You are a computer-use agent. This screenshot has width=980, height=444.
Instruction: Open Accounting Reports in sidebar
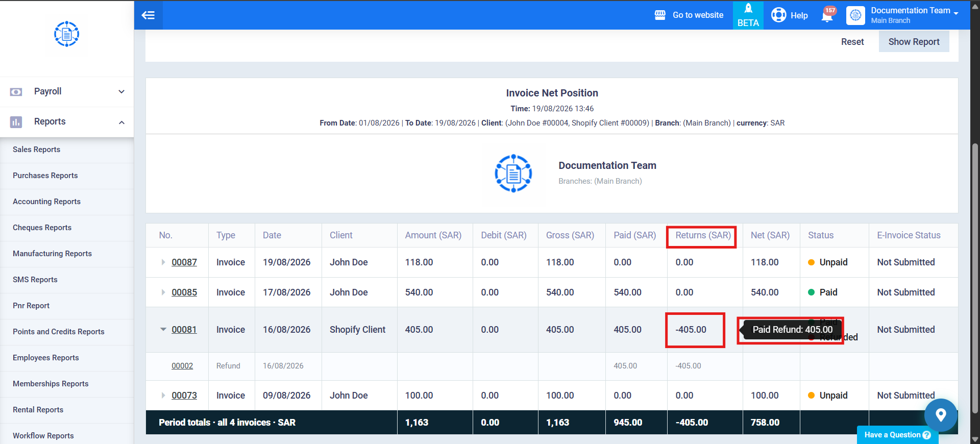pyautogui.click(x=46, y=202)
